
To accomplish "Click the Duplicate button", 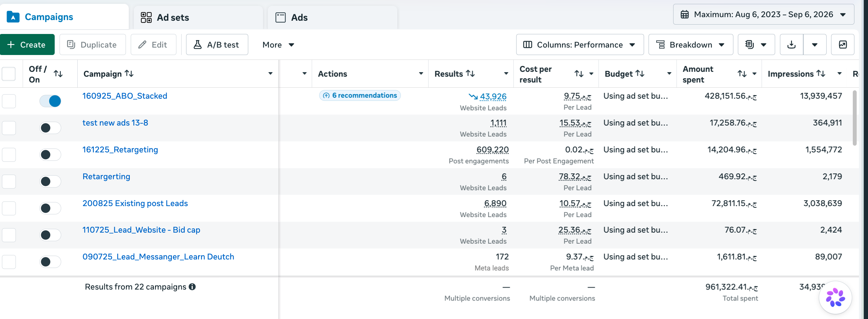I will coord(92,44).
